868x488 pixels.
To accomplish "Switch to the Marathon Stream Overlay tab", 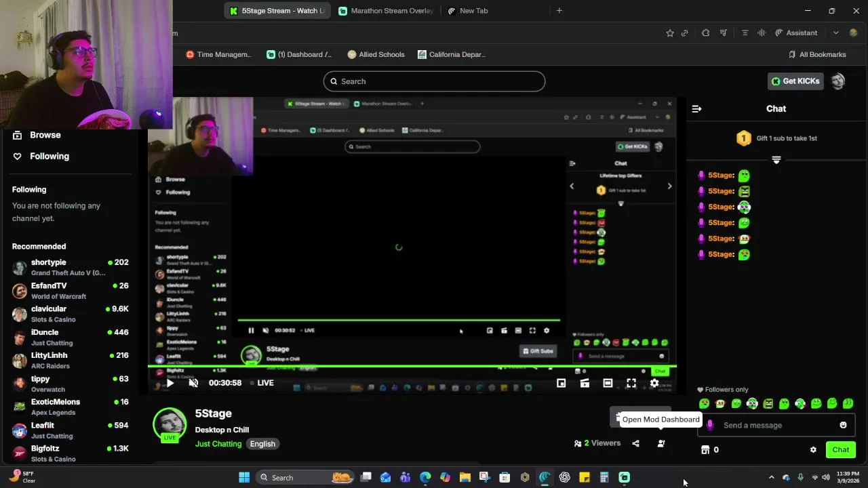I will coord(385,11).
